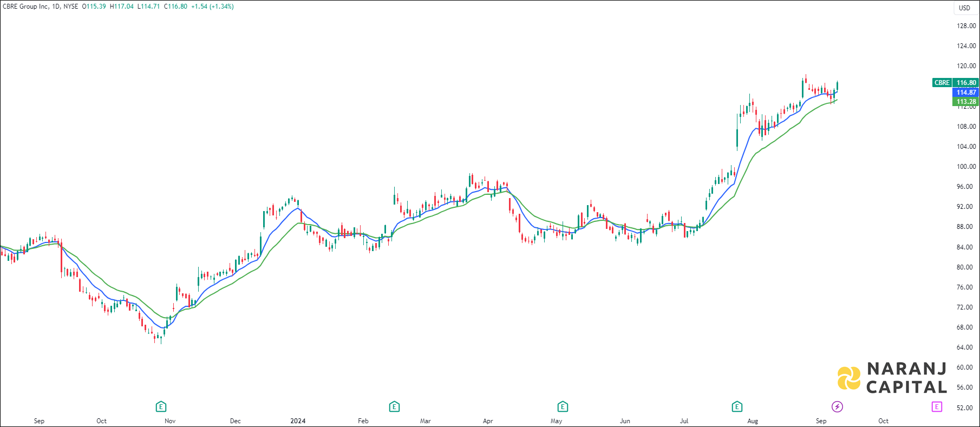Select the 116.80 last price label

[966, 83]
